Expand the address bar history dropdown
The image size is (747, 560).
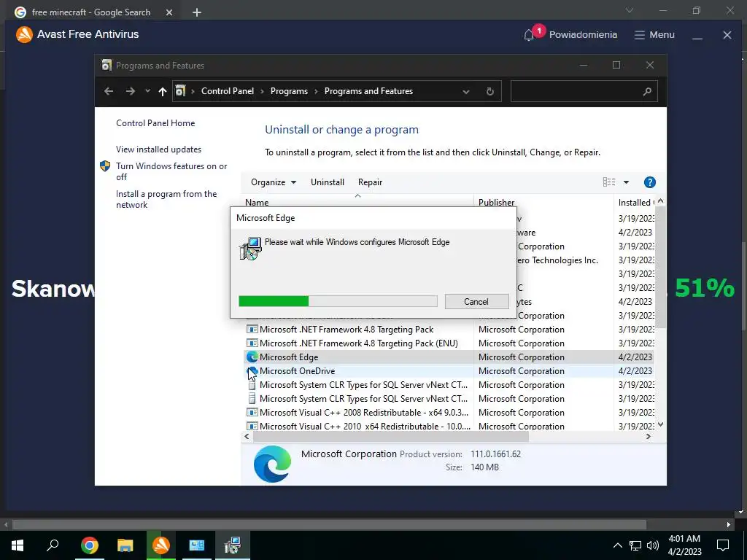466,91
